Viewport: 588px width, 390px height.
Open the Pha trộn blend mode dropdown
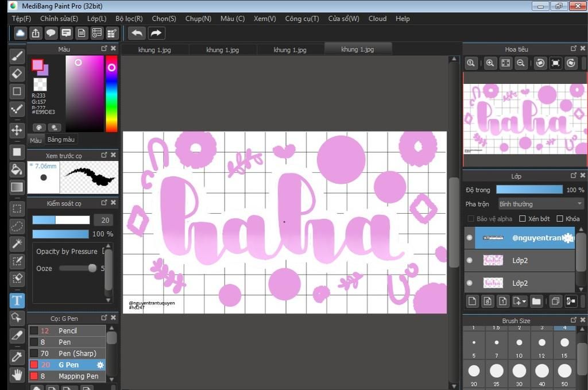[540, 204]
